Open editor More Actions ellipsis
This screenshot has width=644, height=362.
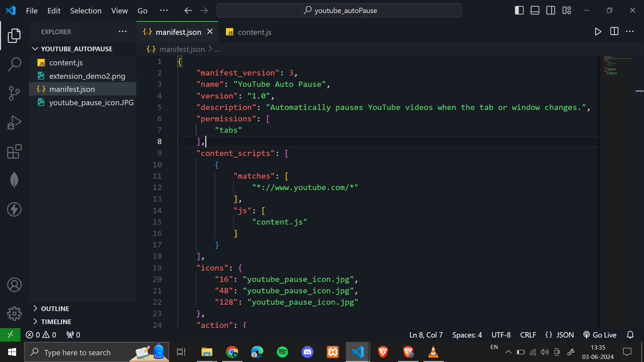[x=630, y=32]
